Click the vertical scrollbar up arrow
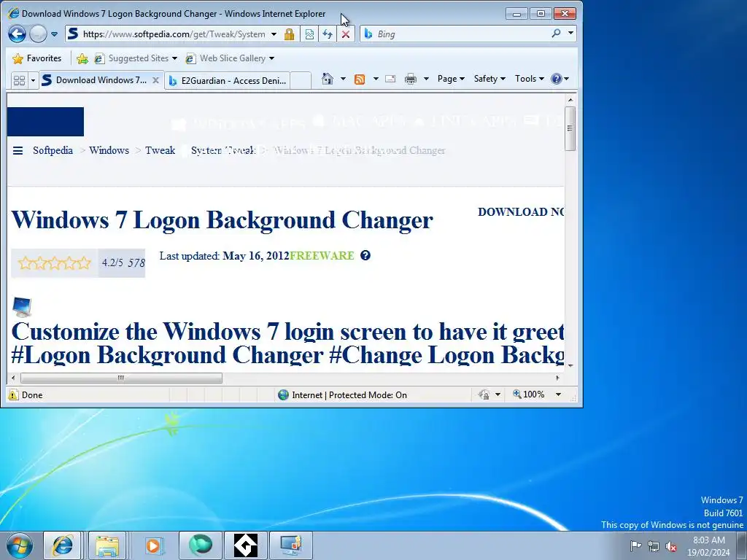The width and height of the screenshot is (747, 560). pos(570,100)
